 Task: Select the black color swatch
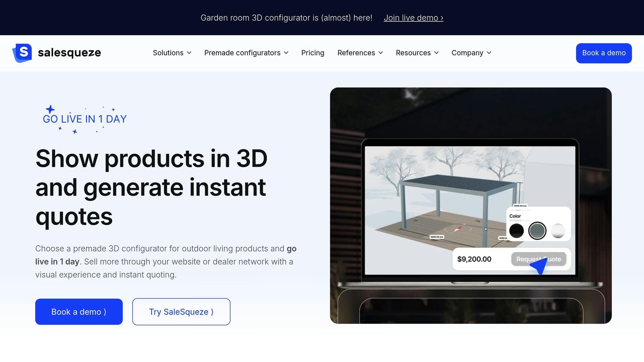click(x=516, y=231)
